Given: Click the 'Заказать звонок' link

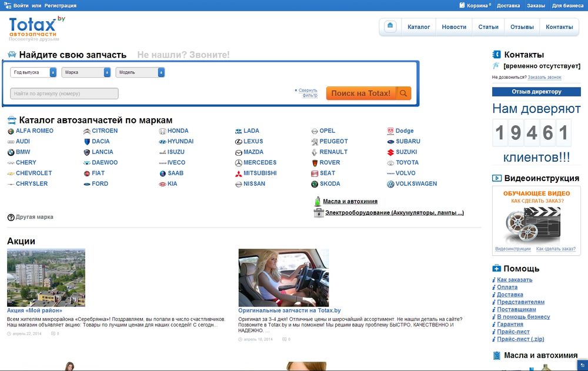Looking at the screenshot, I should [x=544, y=77].
